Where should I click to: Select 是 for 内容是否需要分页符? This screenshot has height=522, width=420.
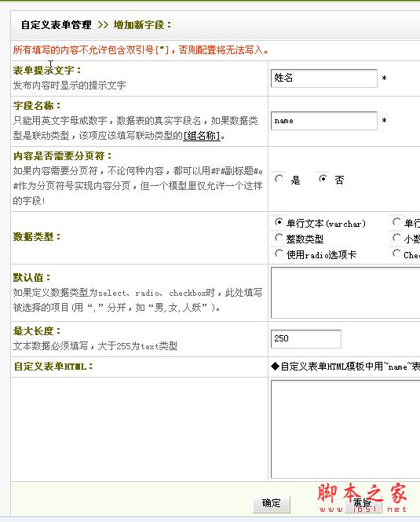tap(279, 179)
